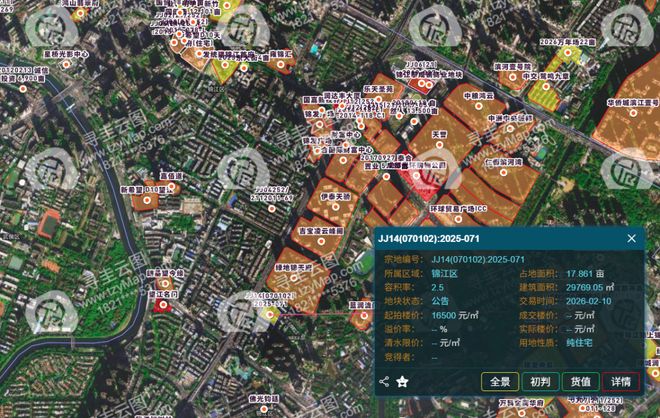Click the plot ratio value 2.5
The image size is (660, 418).
point(437,288)
